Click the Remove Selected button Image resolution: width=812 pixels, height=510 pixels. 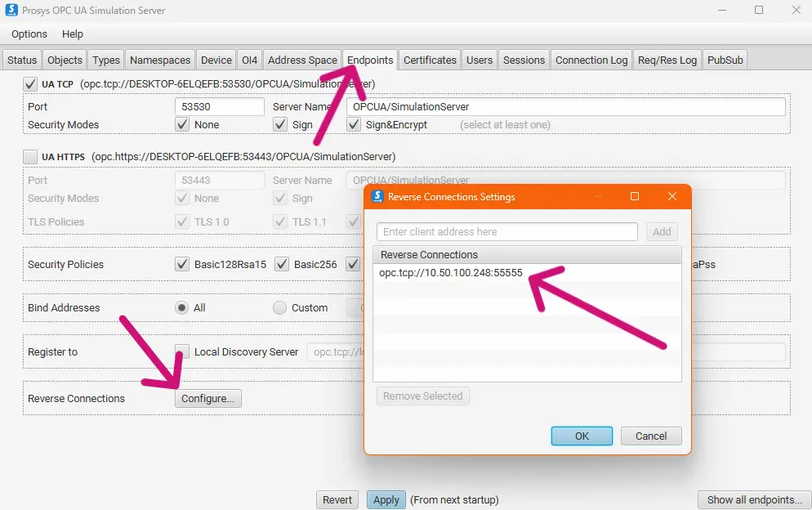click(x=423, y=396)
